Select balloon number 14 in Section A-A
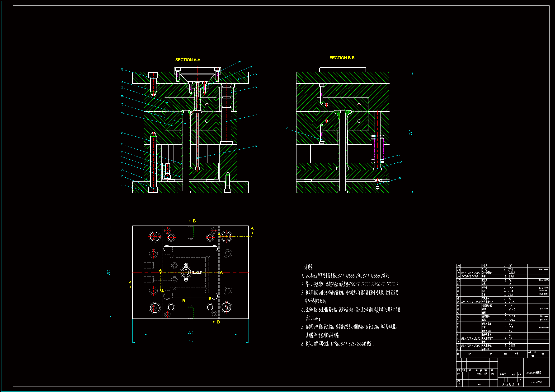The width and height of the screenshot is (555, 392). tap(122, 69)
